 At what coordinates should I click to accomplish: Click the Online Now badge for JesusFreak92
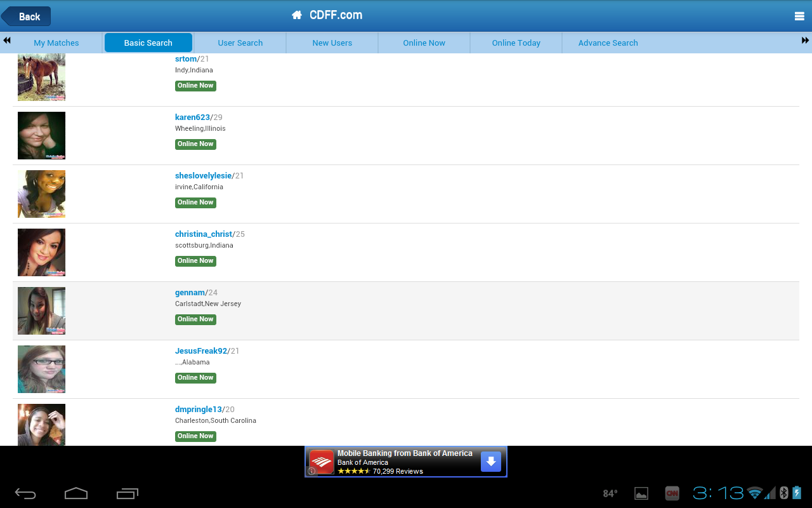(195, 378)
